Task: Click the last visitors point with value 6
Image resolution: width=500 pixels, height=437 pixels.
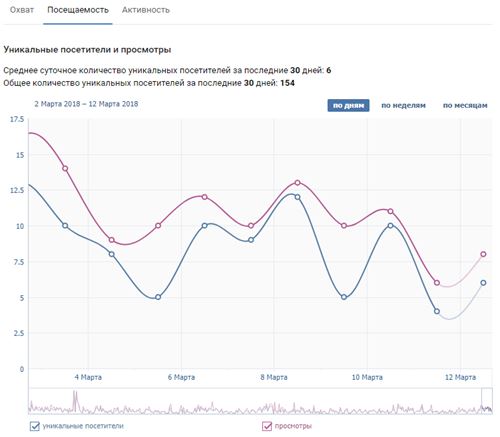Action: pyautogui.click(x=483, y=283)
